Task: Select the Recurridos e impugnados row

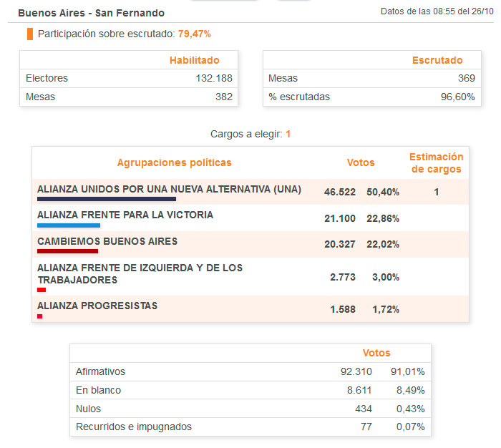Action: 250,427
